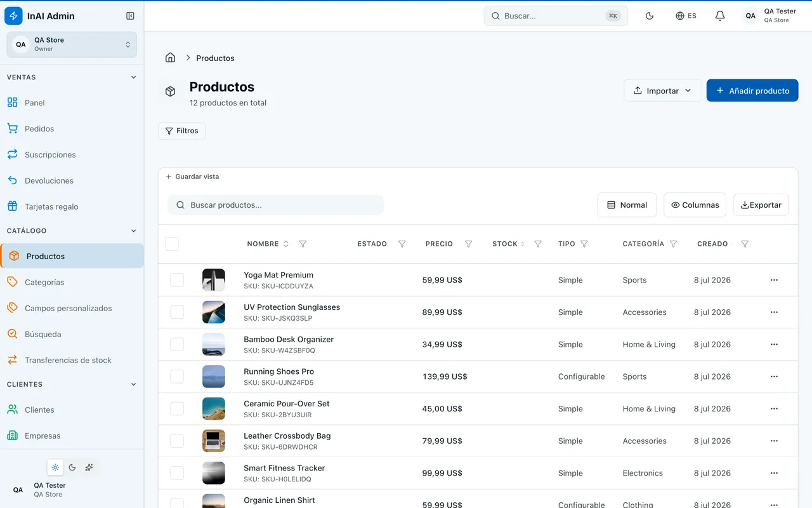
Task: Go to Pedidos in sidebar
Action: click(x=72, y=129)
